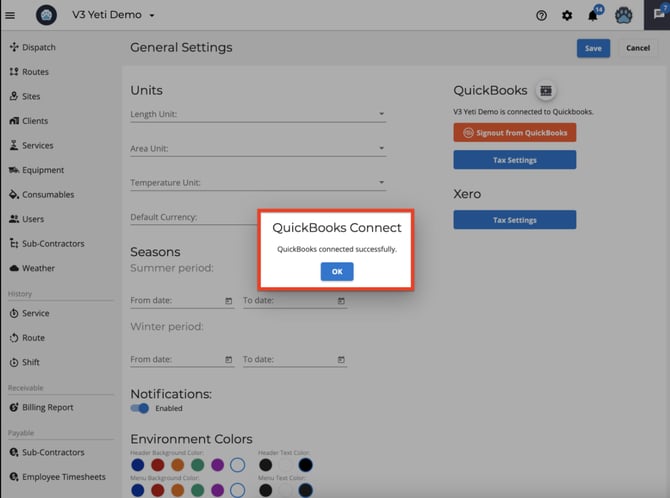Click the QuickBooks section round icon

[x=545, y=91]
